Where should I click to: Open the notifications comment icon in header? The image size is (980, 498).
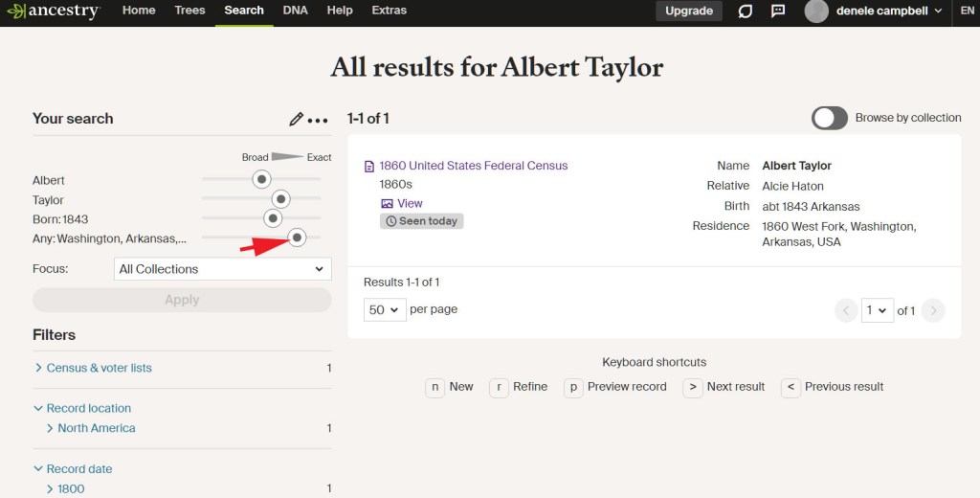coord(778,11)
